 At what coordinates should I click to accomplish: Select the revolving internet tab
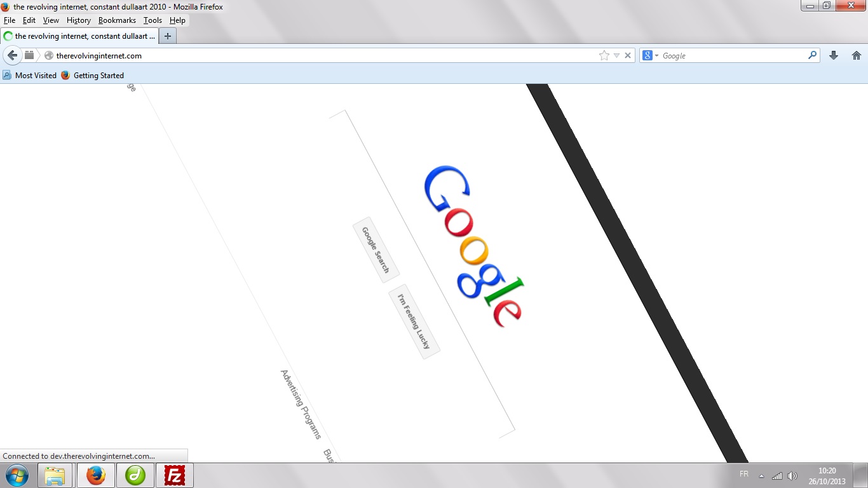point(79,36)
